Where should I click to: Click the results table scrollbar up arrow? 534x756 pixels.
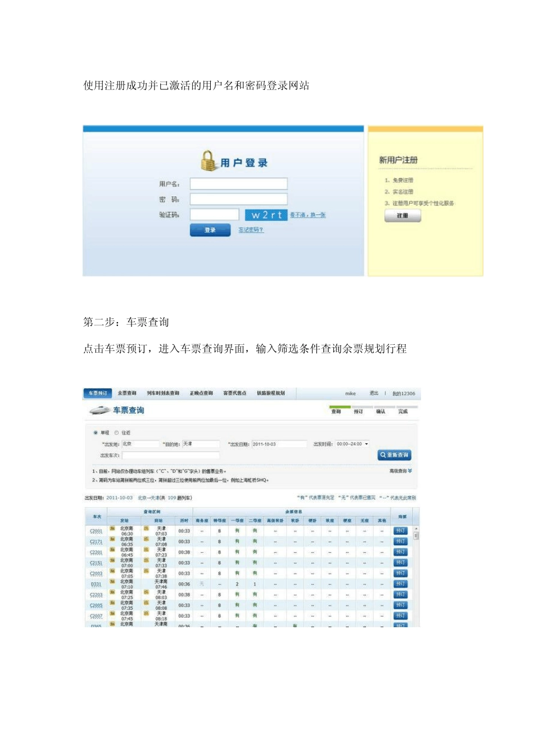416,529
